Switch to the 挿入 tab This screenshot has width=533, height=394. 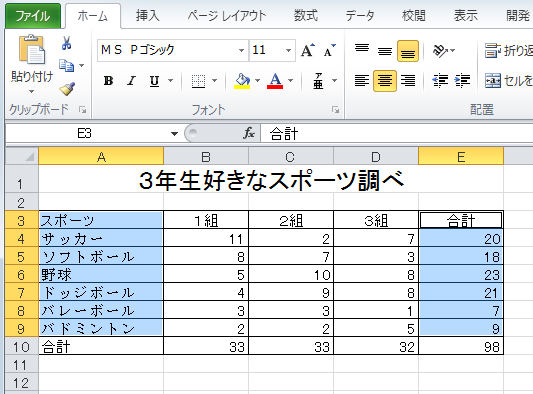click(x=148, y=16)
